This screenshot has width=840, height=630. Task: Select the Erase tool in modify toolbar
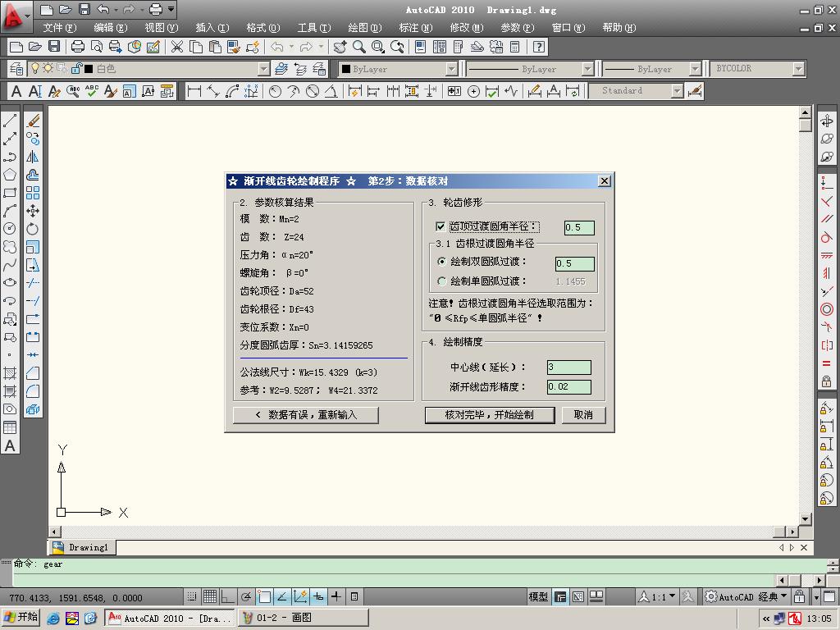[33, 121]
